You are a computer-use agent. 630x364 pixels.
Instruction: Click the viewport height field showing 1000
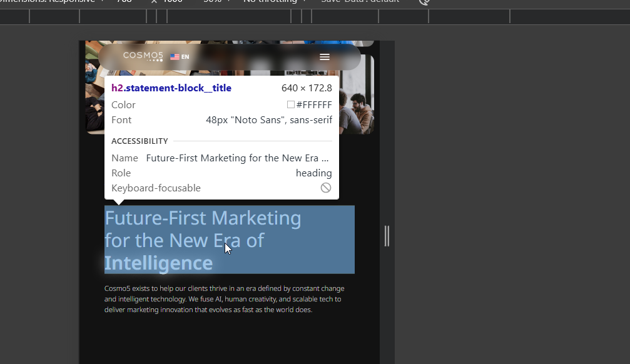click(172, 2)
